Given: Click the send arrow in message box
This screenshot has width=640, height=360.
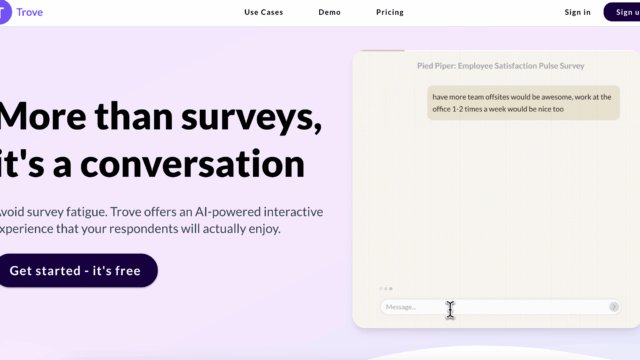Looking at the screenshot, I should tap(613, 307).
